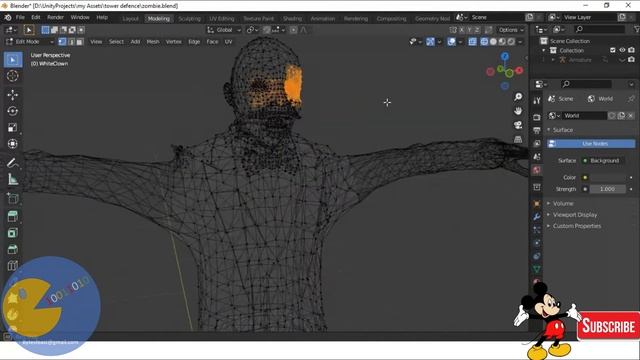
Task: Toggle X-ray display
Action: tap(472, 42)
